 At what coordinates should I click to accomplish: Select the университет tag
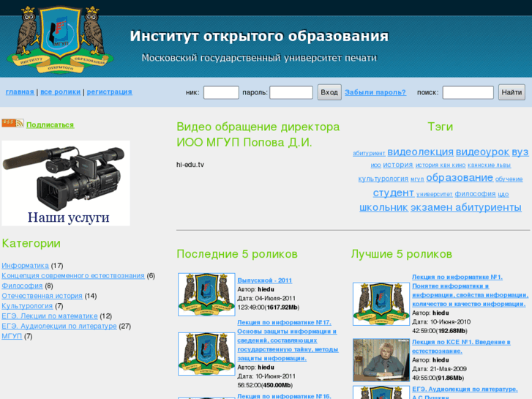[x=434, y=194]
